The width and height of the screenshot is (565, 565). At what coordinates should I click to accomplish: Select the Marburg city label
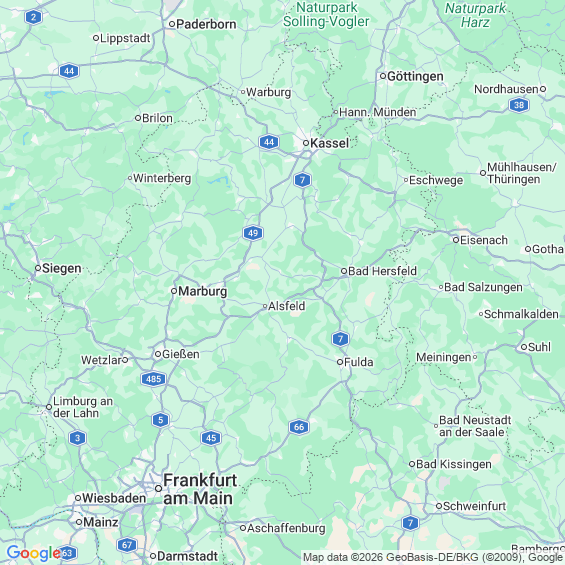203,291
